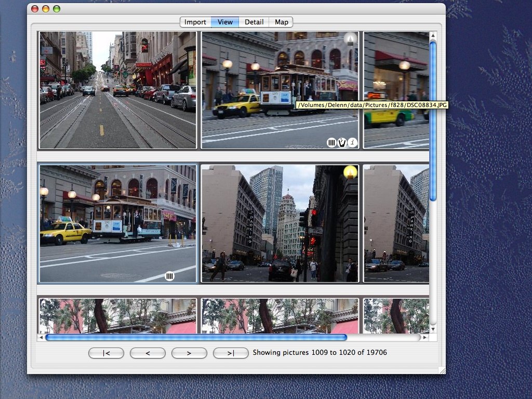The image size is (532, 399).
Task: Jump to first page with |< button
Action: point(106,353)
